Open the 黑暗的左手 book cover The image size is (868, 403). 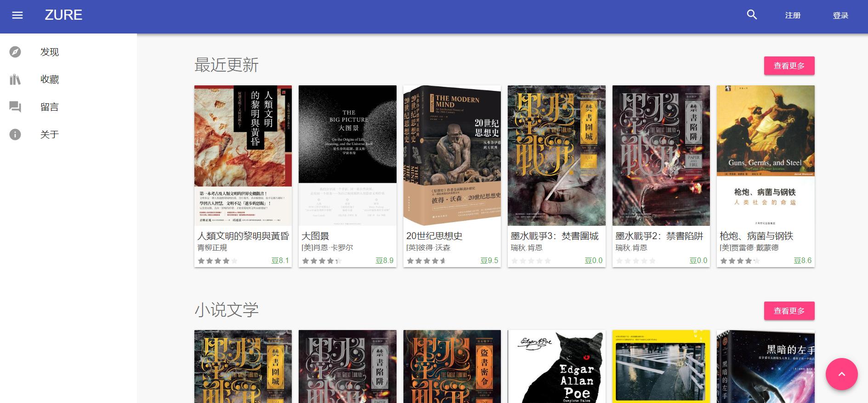766,366
